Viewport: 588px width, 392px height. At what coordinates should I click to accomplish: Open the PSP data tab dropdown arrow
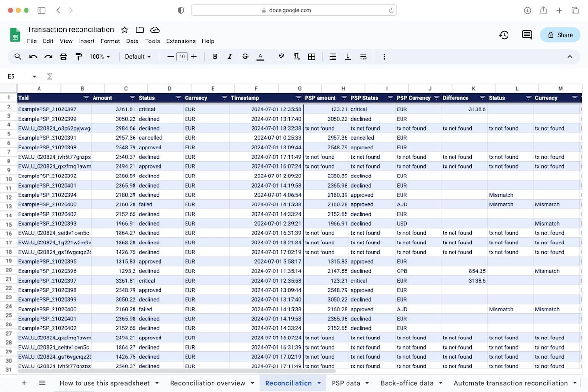pos(367,383)
